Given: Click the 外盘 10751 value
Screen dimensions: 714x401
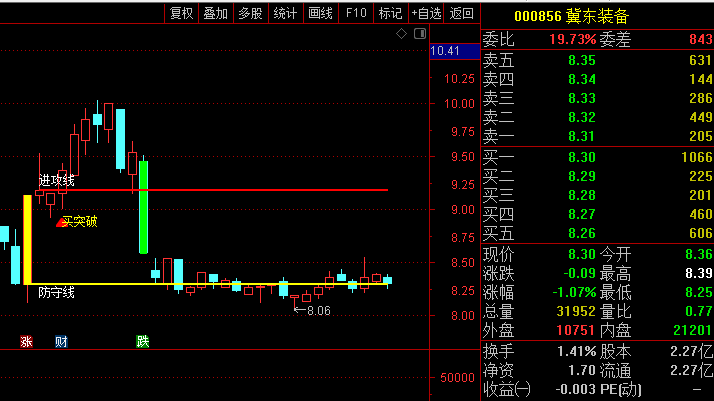Looking at the screenshot, I should (x=576, y=330).
